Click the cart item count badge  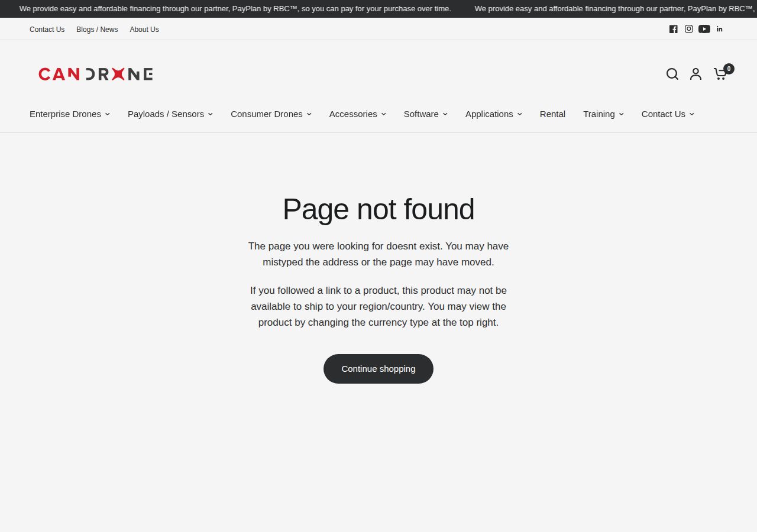point(729,69)
